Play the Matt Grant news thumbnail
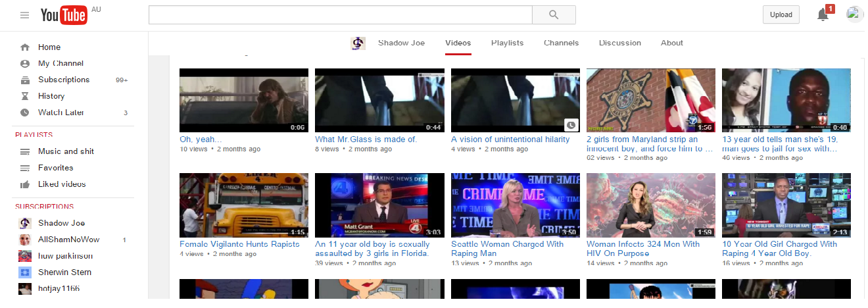Screen dimensions: 868x308 [x=379, y=205]
